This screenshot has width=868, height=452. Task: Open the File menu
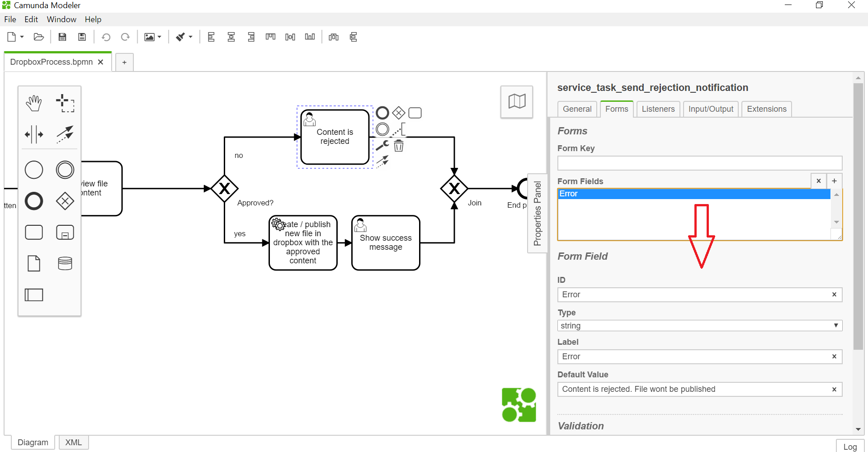(x=10, y=19)
